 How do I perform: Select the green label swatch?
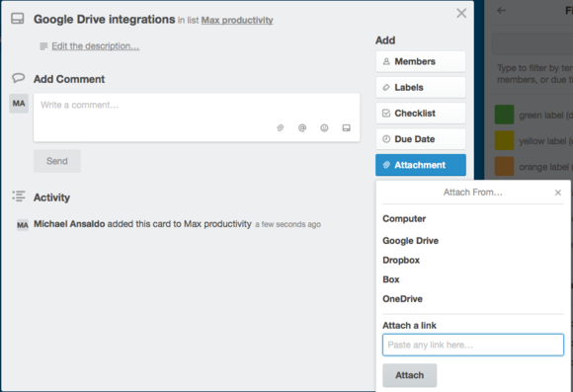(x=504, y=115)
